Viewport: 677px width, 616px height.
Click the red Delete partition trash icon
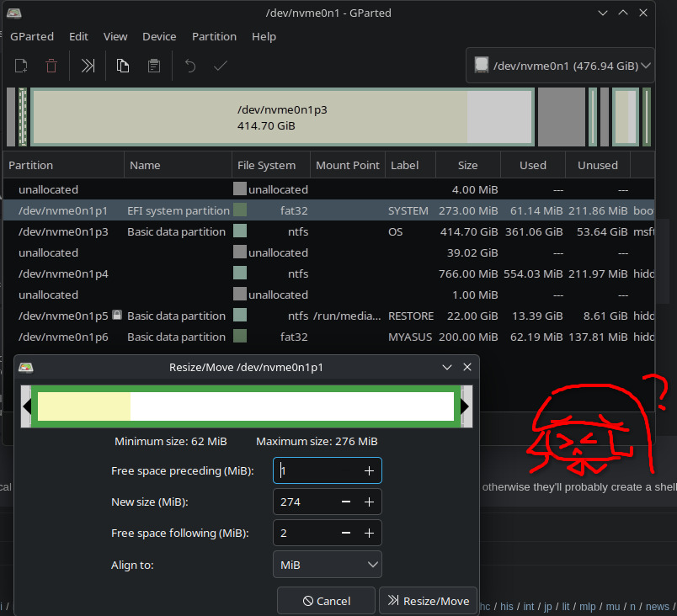(x=51, y=66)
